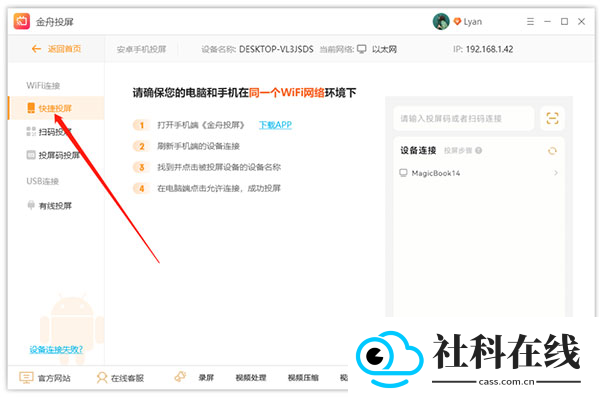Image resolution: width=600 pixels, height=397 pixels.
Task: Click step 4 text 在电脑端点击允许连接
Action: pos(198,188)
